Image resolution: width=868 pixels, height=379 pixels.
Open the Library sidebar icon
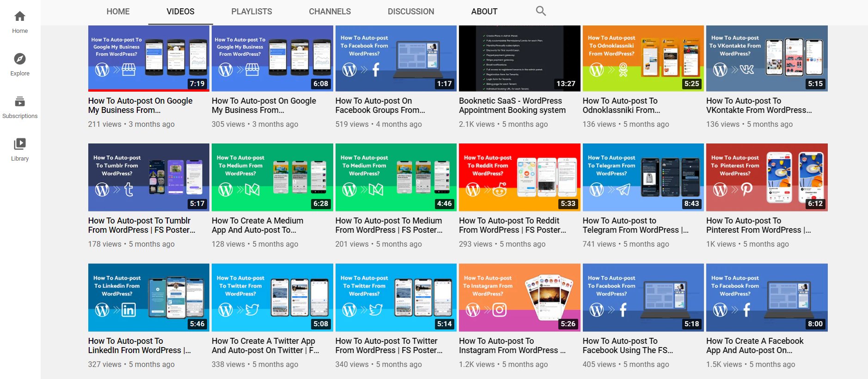pyautogui.click(x=20, y=144)
